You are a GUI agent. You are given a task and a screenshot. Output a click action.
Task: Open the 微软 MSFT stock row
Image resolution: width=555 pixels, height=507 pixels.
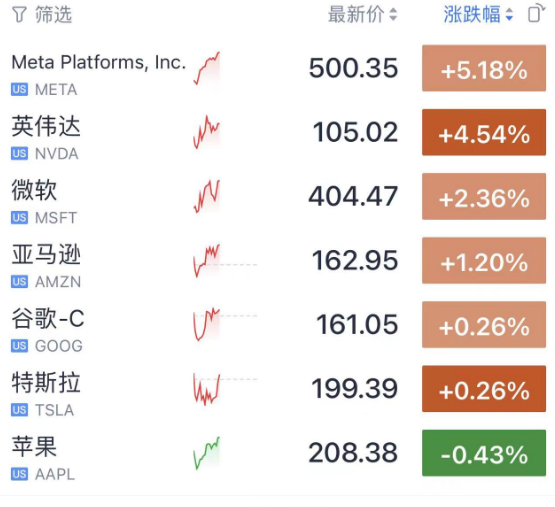tap(278, 196)
